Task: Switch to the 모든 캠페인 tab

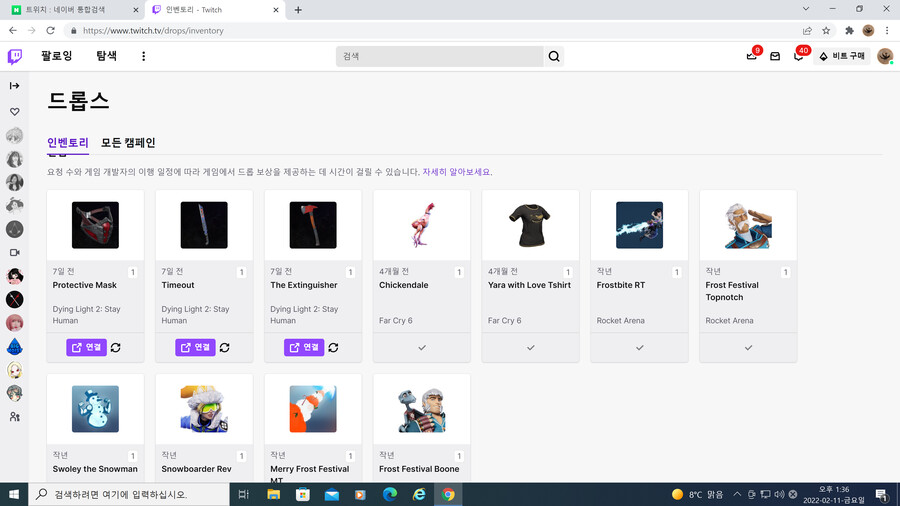Action: [x=128, y=143]
